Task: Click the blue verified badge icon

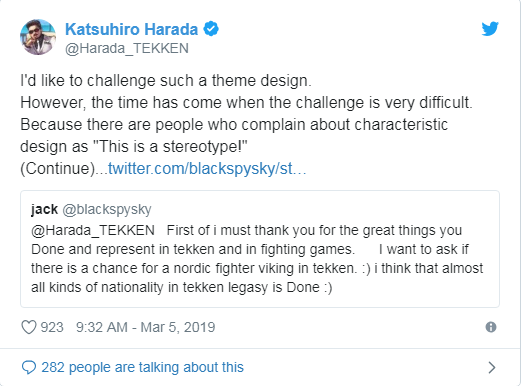Action: (x=211, y=29)
